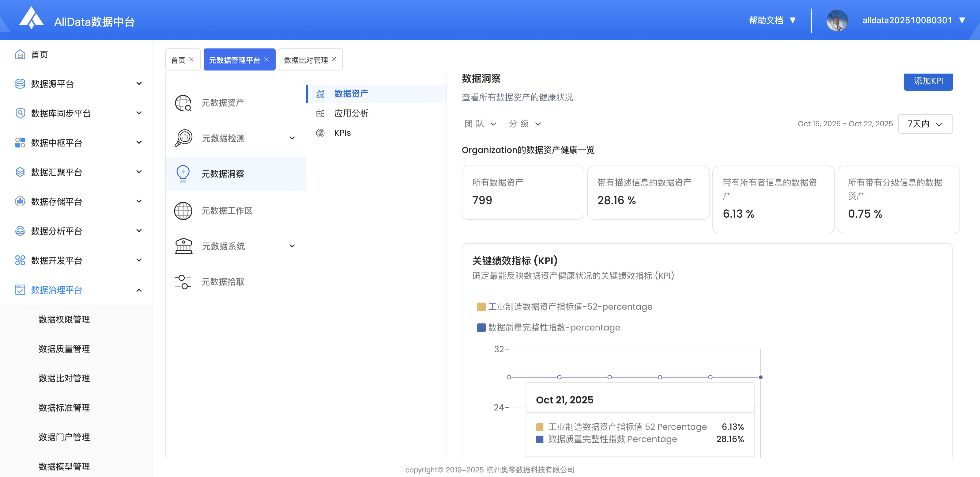Image resolution: width=980 pixels, height=477 pixels.
Task: Click the 元数据系统 bank building icon
Action: [183, 246]
